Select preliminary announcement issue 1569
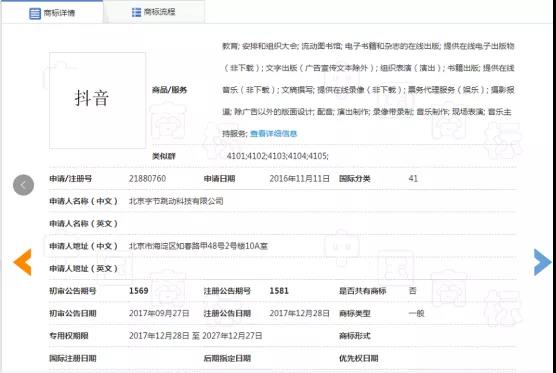The image size is (556, 373). (139, 291)
